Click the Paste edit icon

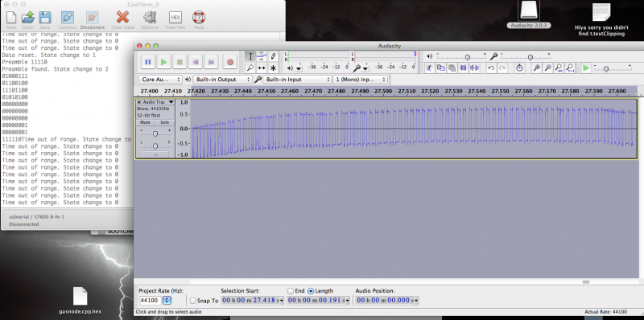pos(452,68)
